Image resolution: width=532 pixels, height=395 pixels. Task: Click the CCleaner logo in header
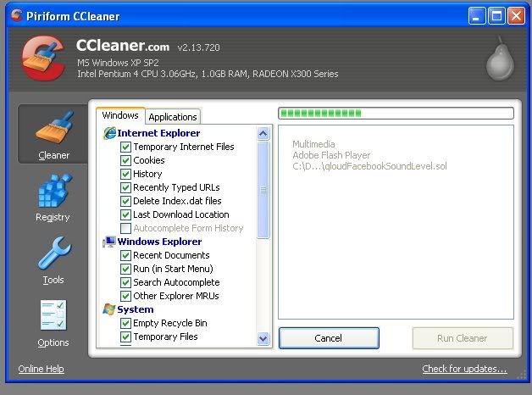43,58
